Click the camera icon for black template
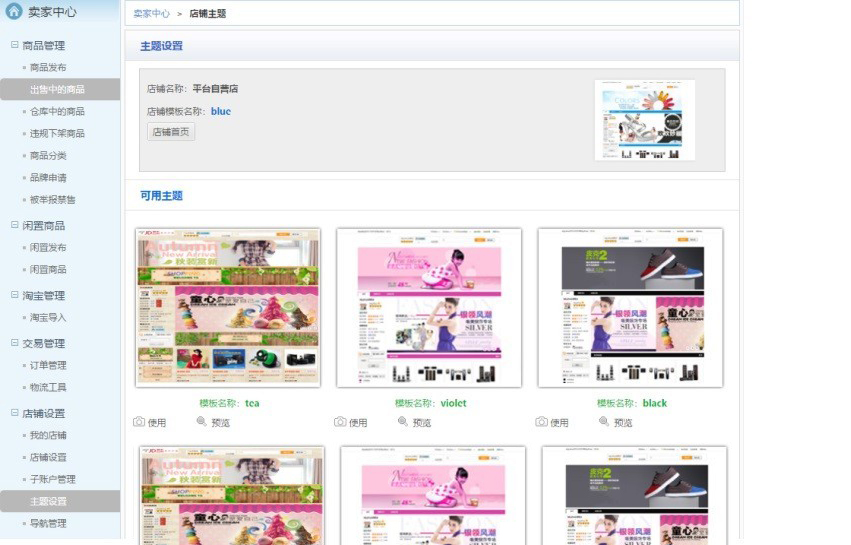Viewport: 851px width, 545px height. pos(542,421)
